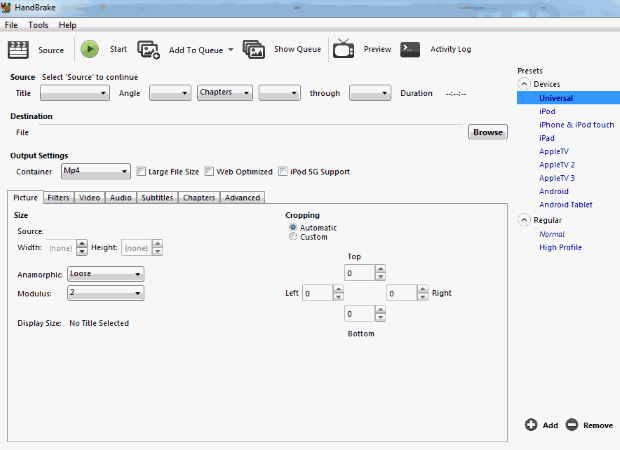
Task: Collapse the Devices presets group
Action: [x=524, y=85]
